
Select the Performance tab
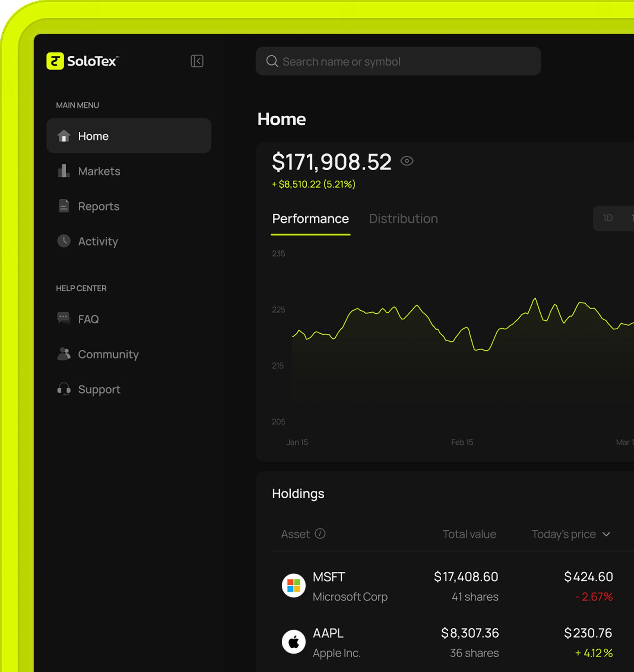point(310,219)
